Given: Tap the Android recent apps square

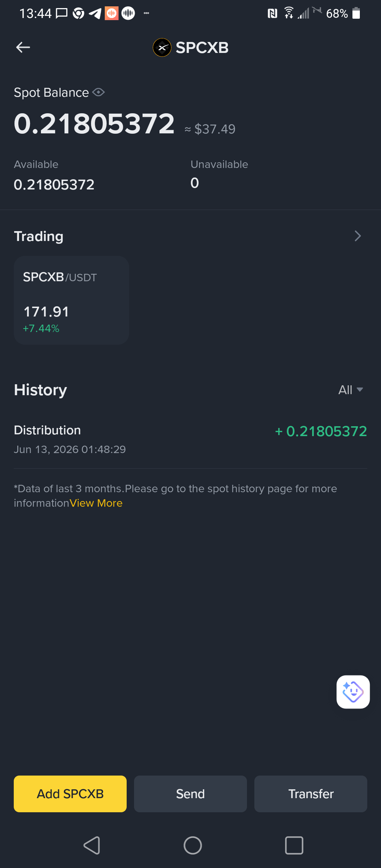Looking at the screenshot, I should tap(294, 845).
